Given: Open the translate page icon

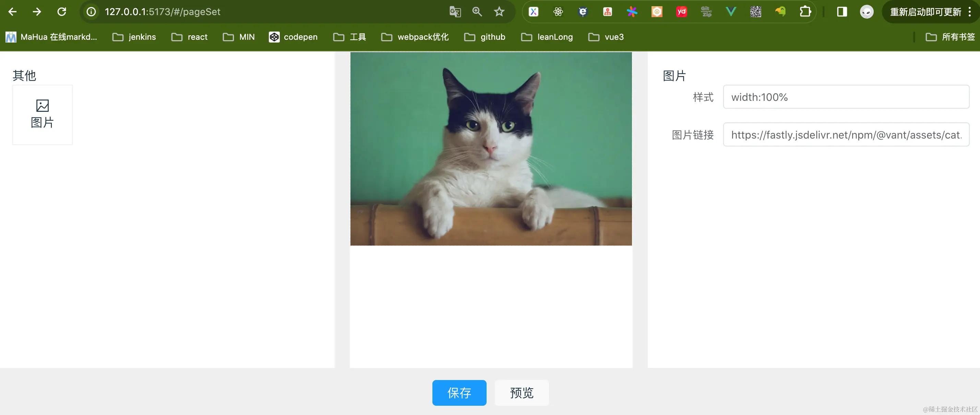Looking at the screenshot, I should [x=455, y=12].
